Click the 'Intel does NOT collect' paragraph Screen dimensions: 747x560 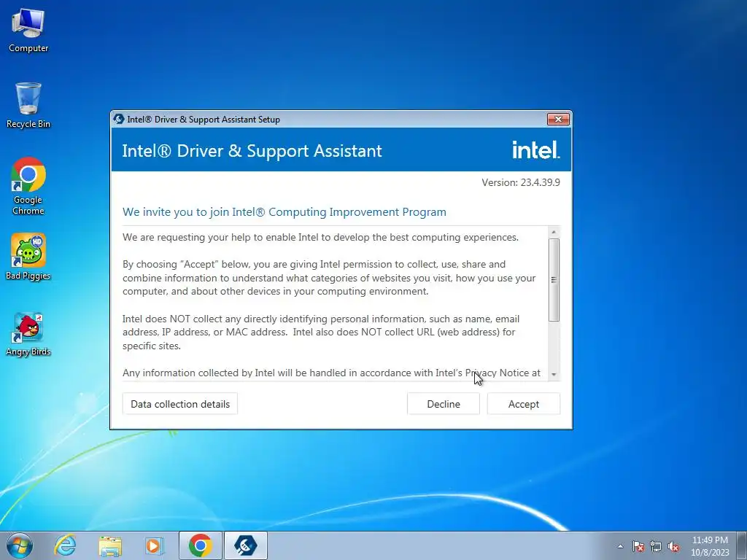[321, 332]
